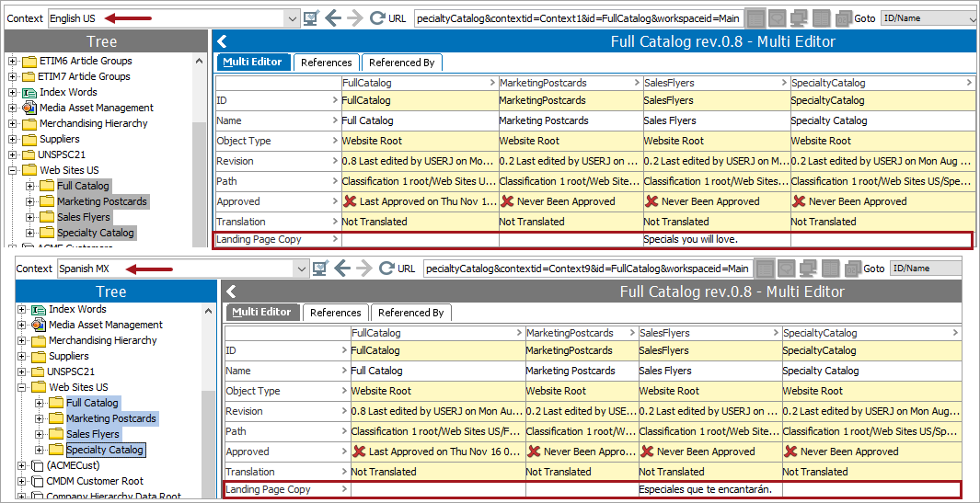Click the dual monitors toolbar icon in Spanish MX window

click(808, 269)
